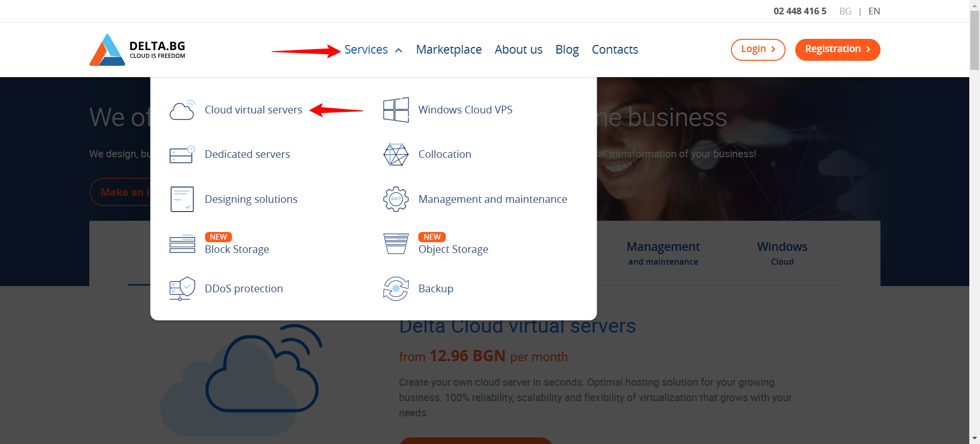Select Cloud virtual servers from the menu
This screenshot has height=444, width=980.
pos(254,110)
